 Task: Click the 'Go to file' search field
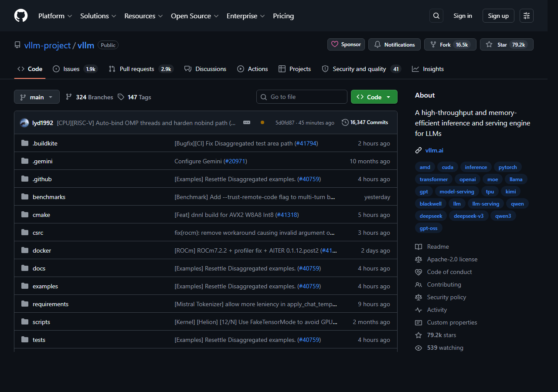[302, 97]
